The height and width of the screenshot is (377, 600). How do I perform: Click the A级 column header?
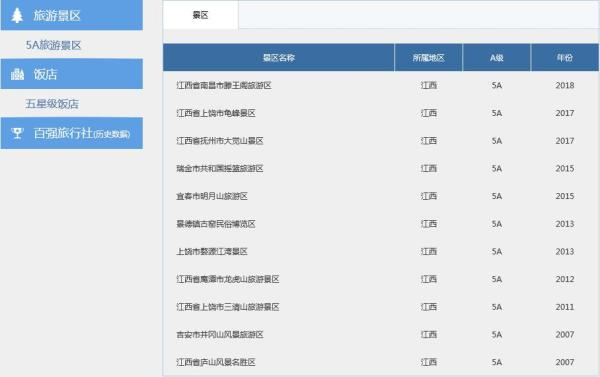pos(497,58)
